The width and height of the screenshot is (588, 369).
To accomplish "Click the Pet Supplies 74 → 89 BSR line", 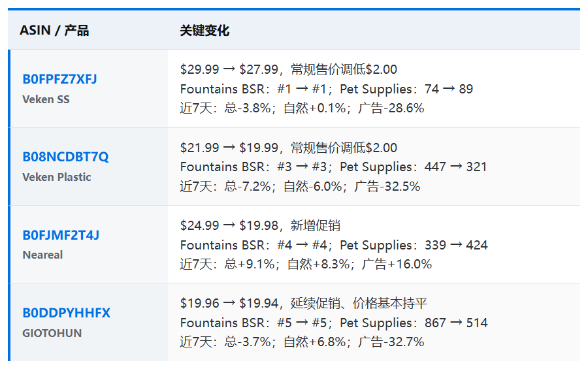I will pyautogui.click(x=327, y=89).
